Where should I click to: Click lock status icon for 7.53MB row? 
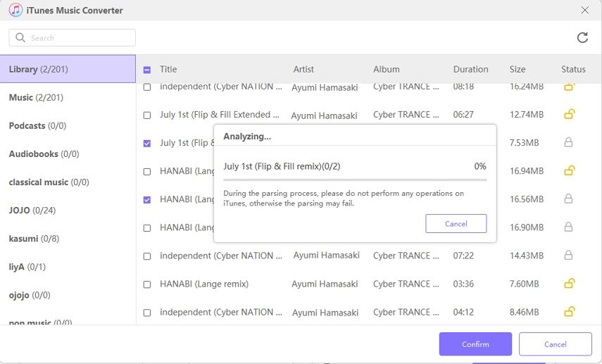[x=568, y=142]
